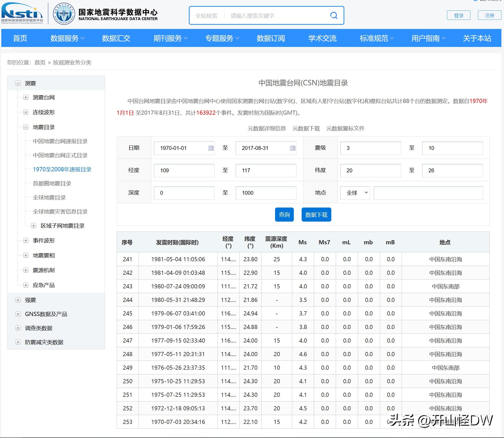Open the start date calendar picker

point(210,148)
